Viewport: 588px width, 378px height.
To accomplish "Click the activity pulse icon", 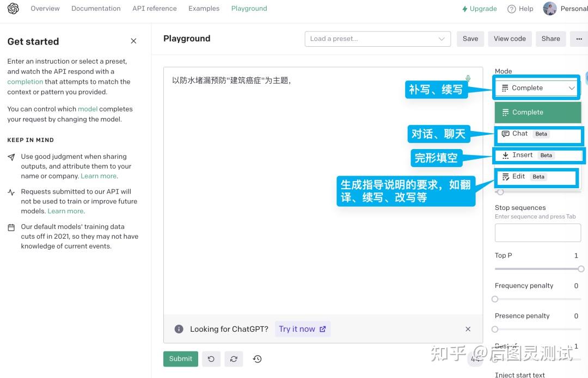I will pos(11,192).
